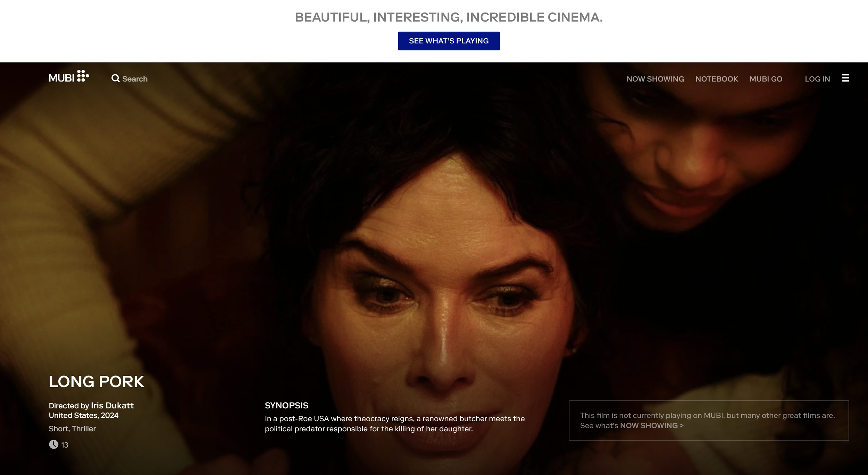Open director Iris Dukatt's page

(112, 405)
